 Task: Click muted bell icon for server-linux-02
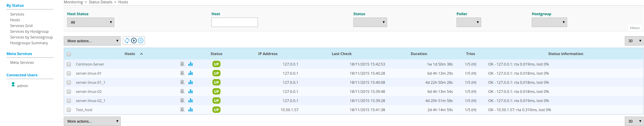coord(182,91)
